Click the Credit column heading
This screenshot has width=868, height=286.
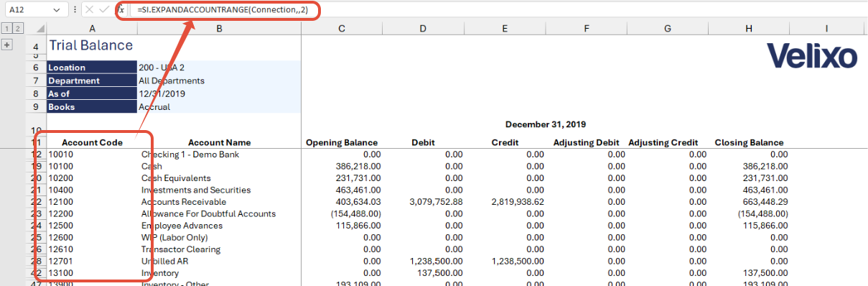pyautogui.click(x=505, y=142)
